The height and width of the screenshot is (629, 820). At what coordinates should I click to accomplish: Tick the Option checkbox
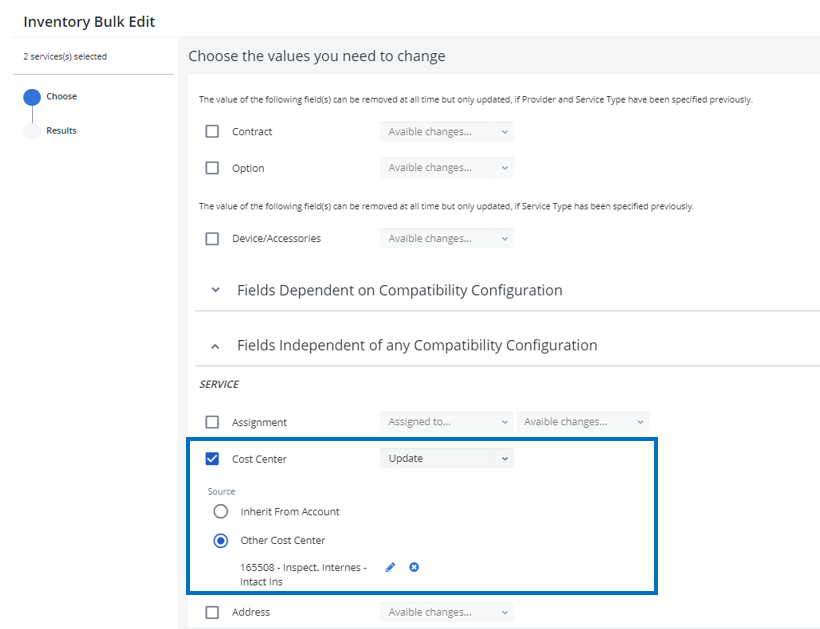coord(212,168)
